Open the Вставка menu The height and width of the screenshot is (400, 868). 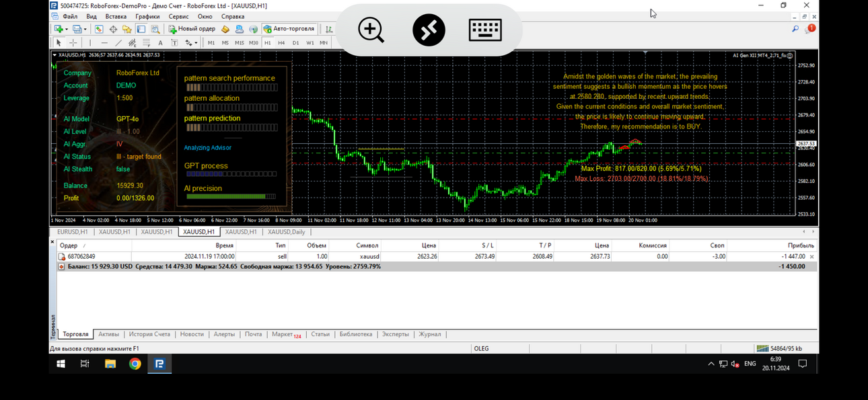(x=116, y=16)
